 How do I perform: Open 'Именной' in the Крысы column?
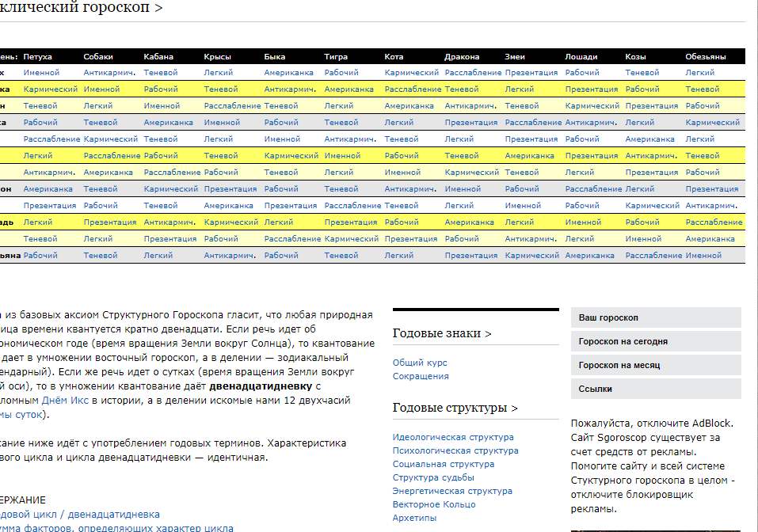click(x=222, y=122)
